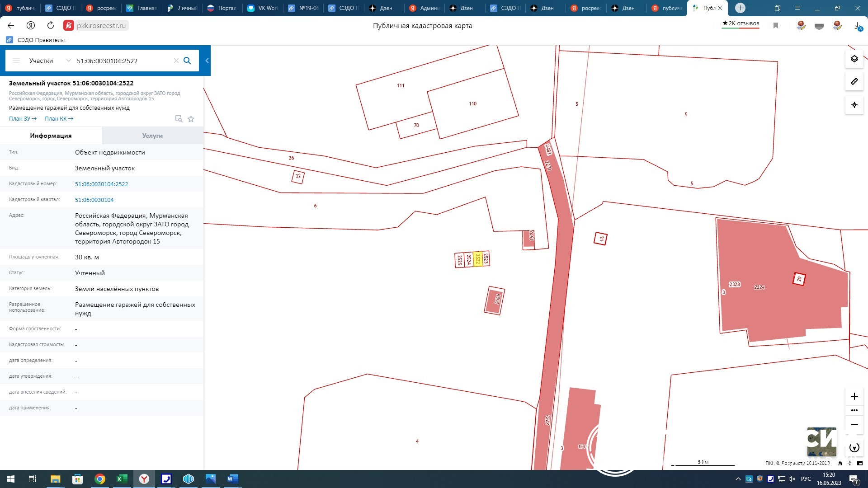Open the hamburger menu in search panel
868x488 pixels.
16,61
